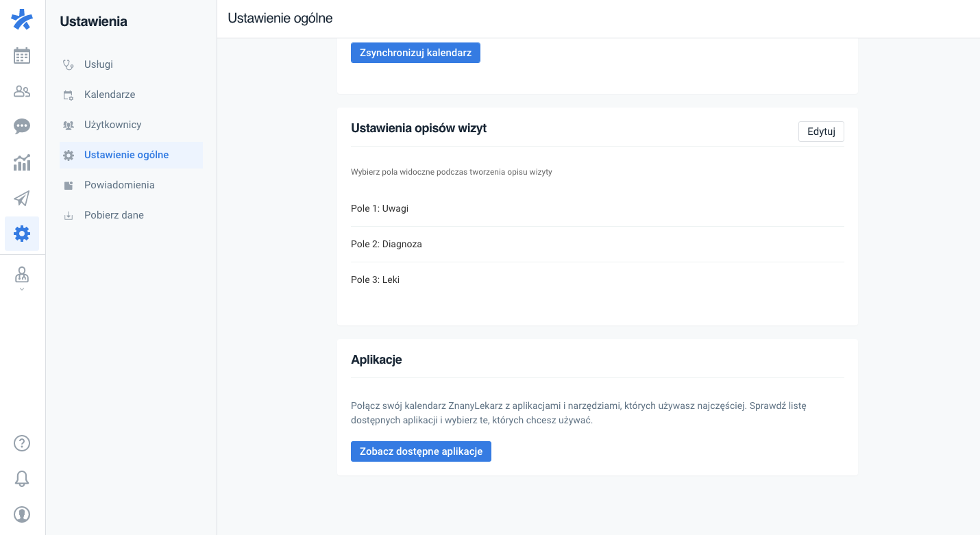Click the Aplikacje section heading

[376, 360]
